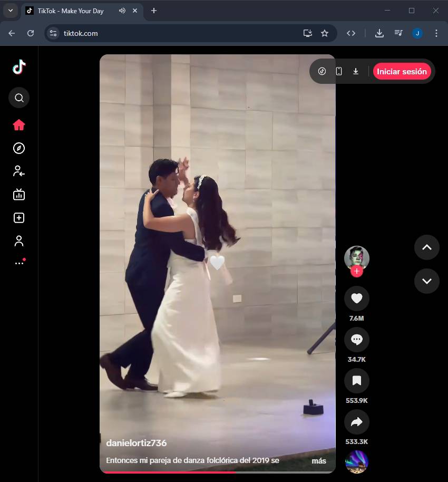
Task: Open the danielortiz736 username link
Action: 136,443
